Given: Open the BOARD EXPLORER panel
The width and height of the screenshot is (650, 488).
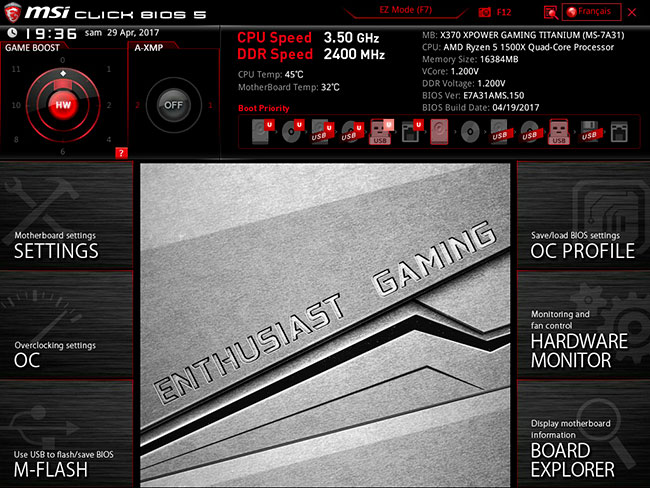Looking at the screenshot, I should click(x=583, y=455).
